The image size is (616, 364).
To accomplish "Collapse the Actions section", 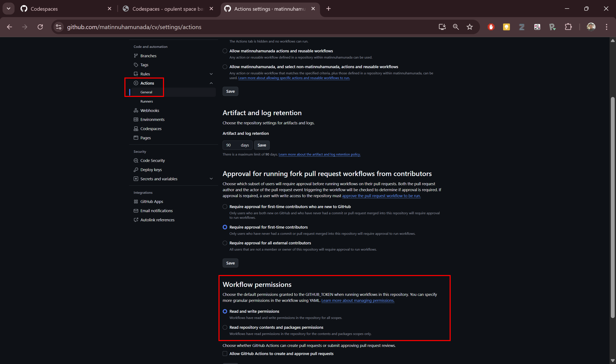I will tap(211, 83).
